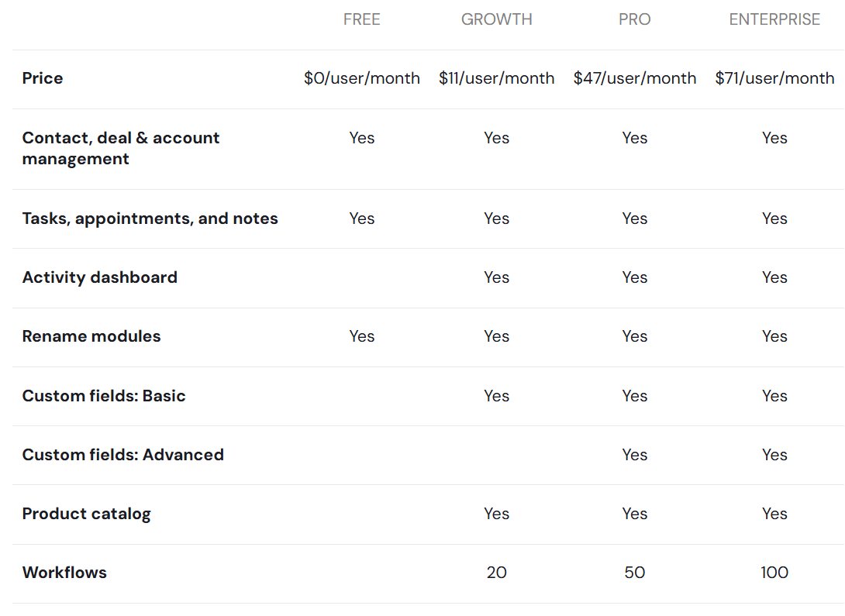Click the Price row label
Viewport: 845px width, 616px height.
pos(43,78)
